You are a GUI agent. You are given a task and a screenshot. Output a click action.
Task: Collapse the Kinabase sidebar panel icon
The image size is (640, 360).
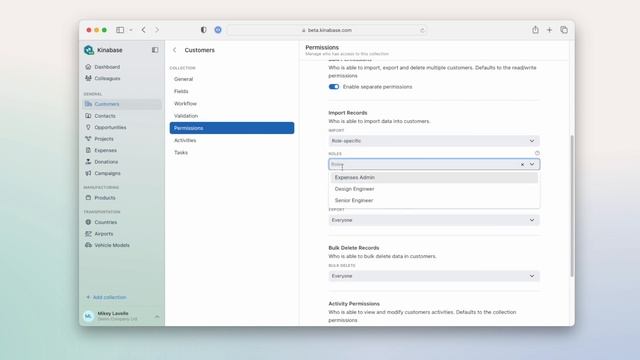155,50
